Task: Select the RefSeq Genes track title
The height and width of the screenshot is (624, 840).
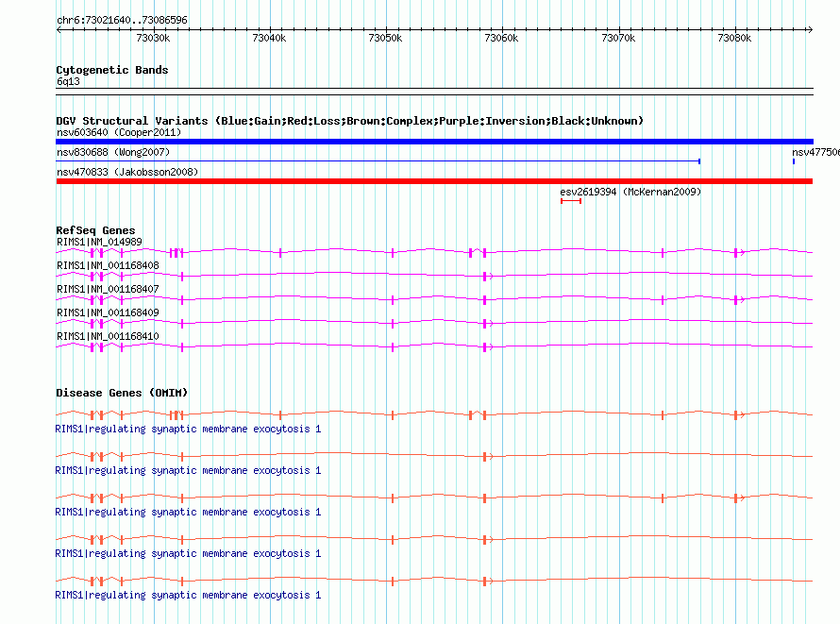Action: click(95, 230)
